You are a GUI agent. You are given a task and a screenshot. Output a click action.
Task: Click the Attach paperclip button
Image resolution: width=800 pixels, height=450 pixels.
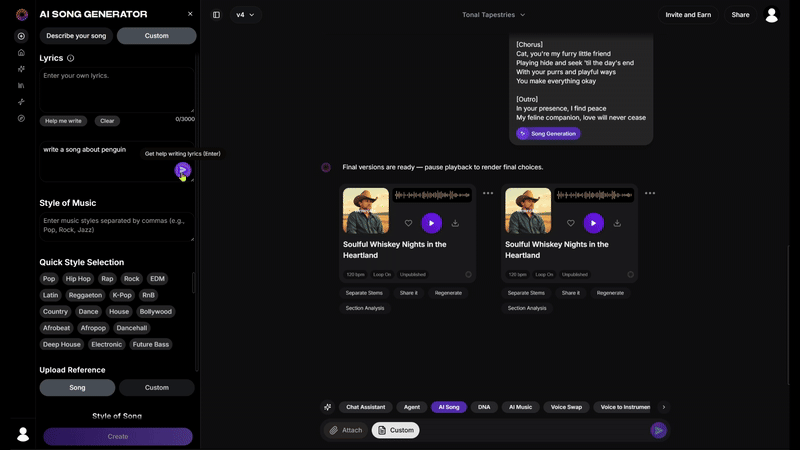pyautogui.click(x=345, y=430)
